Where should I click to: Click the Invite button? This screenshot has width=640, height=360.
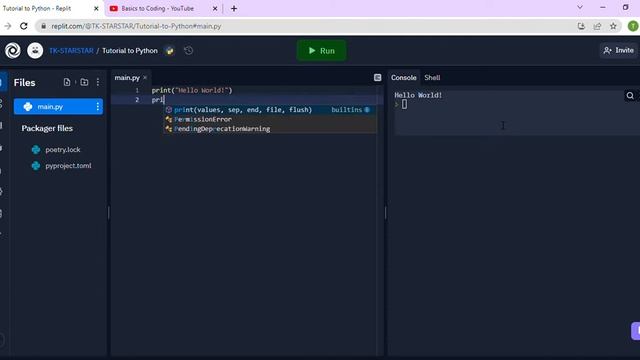[x=619, y=50]
